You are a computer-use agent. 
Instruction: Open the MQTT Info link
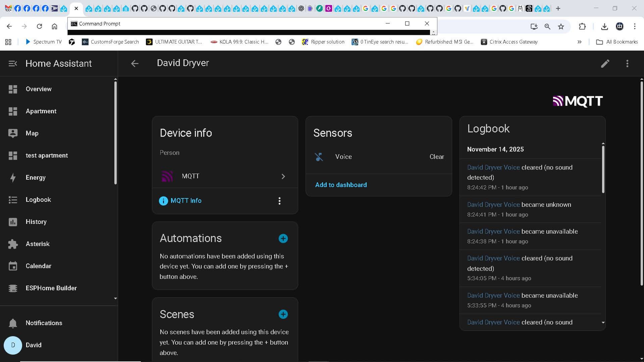[x=186, y=201]
